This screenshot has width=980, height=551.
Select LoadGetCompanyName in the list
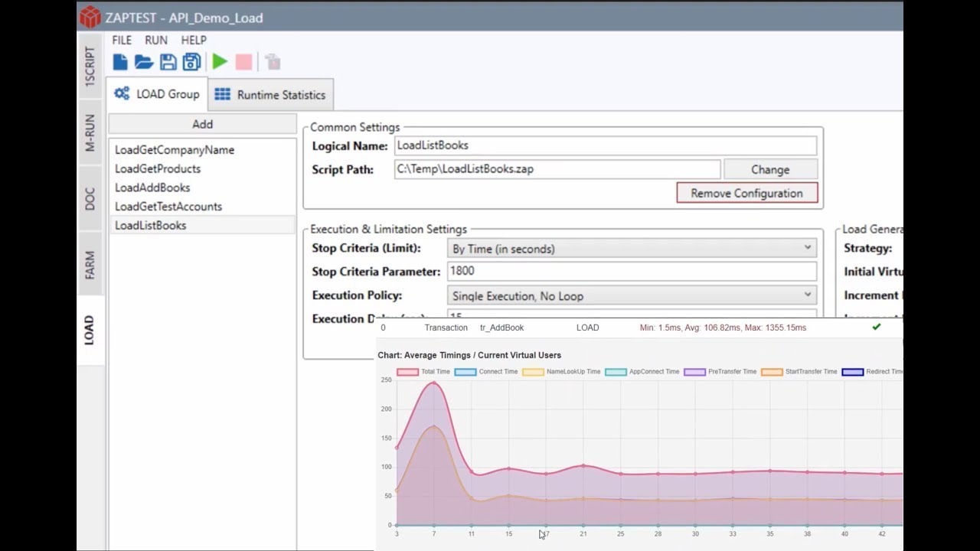coord(202,150)
